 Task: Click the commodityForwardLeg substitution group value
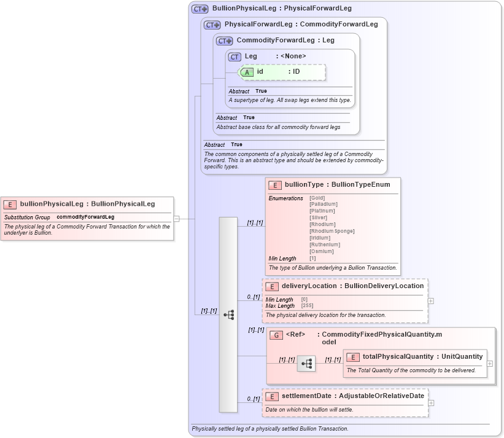pyautogui.click(x=85, y=217)
